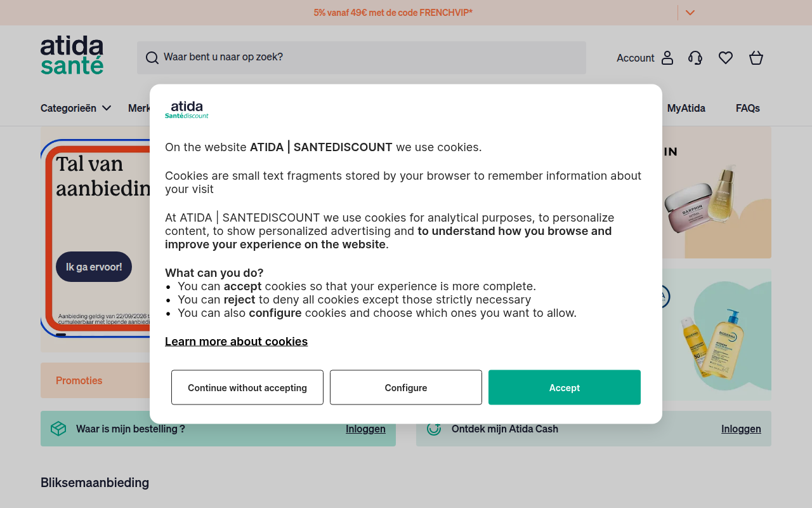Image resolution: width=812 pixels, height=508 pixels.
Task: Accept all cookies
Action: click(x=565, y=387)
